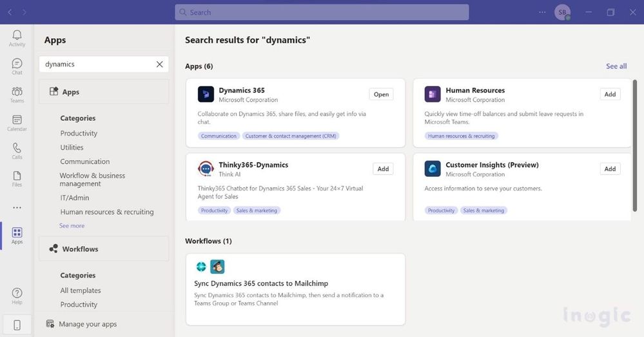Open the Help question mark icon
The width and height of the screenshot is (644, 337).
click(x=17, y=293)
